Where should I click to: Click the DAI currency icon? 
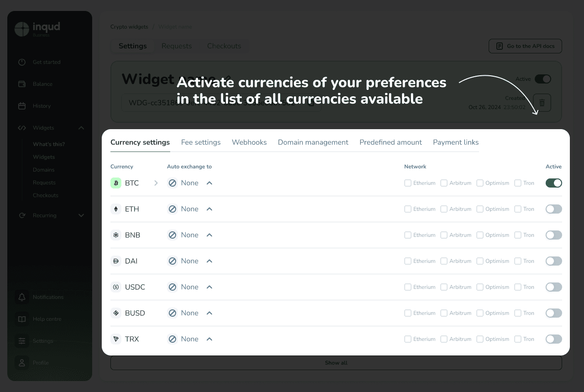tap(116, 261)
